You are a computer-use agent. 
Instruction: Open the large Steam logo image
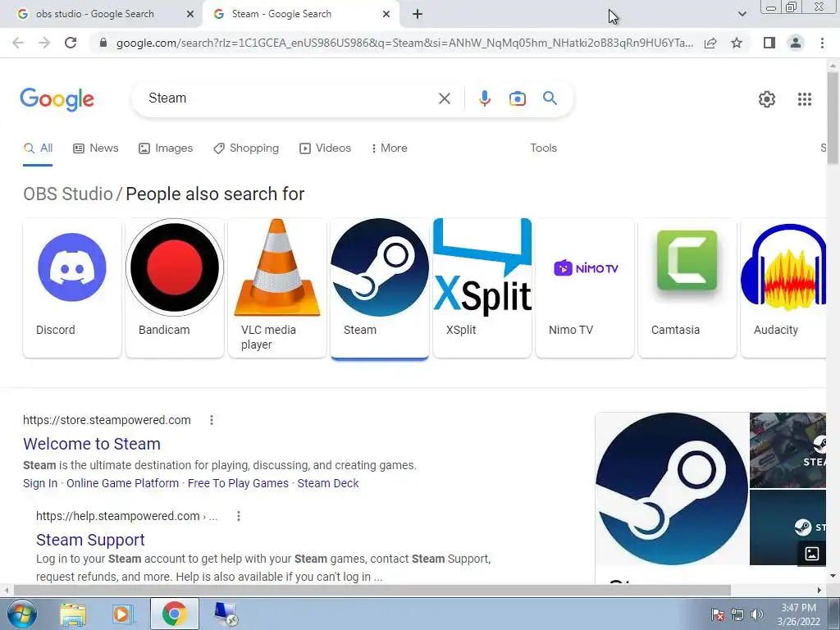coord(672,489)
